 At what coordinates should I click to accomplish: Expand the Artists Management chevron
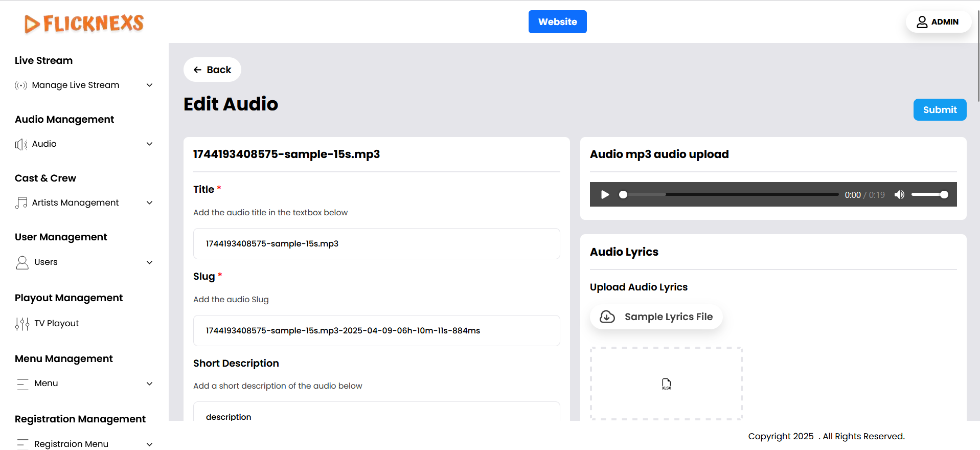pos(149,203)
